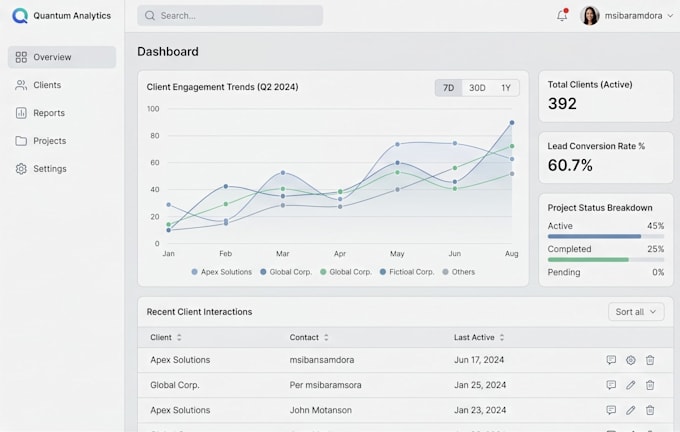The width and height of the screenshot is (680, 432).
Task: Toggle Others series in chart legend
Action: pos(458,272)
